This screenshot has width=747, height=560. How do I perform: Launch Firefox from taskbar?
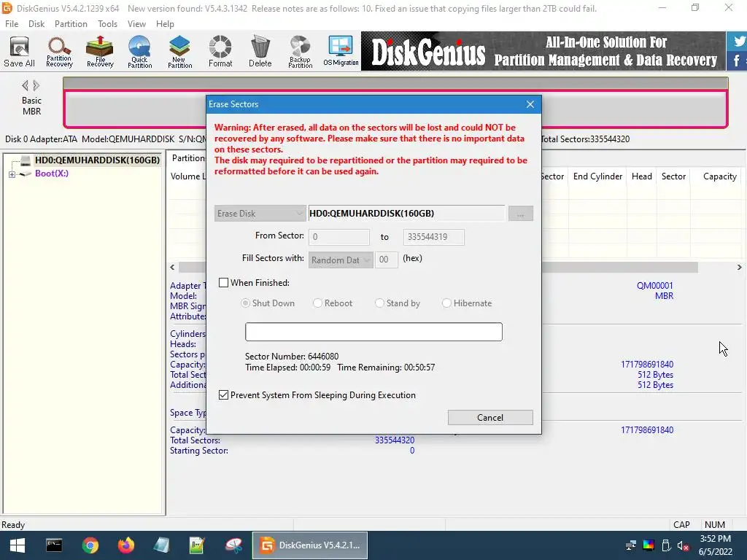coord(126,545)
